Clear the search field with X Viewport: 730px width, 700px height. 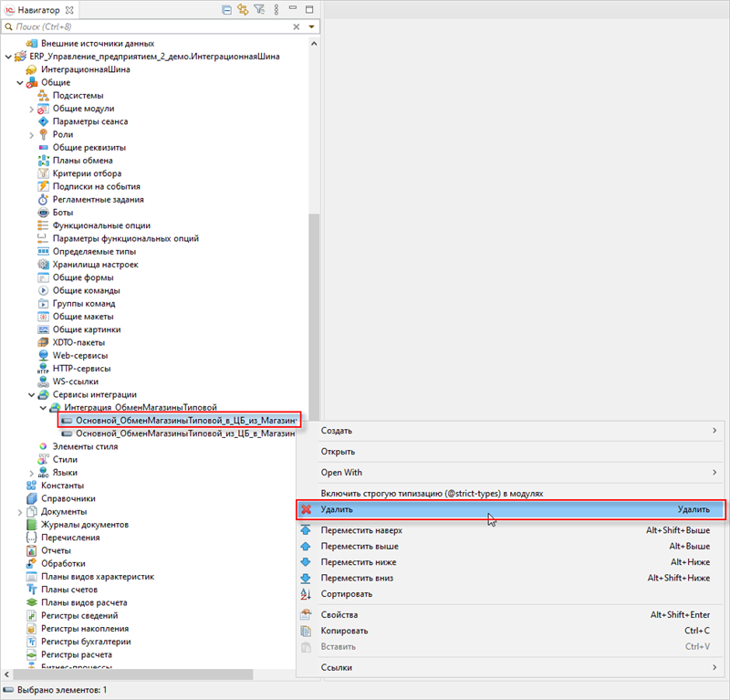tap(296, 27)
